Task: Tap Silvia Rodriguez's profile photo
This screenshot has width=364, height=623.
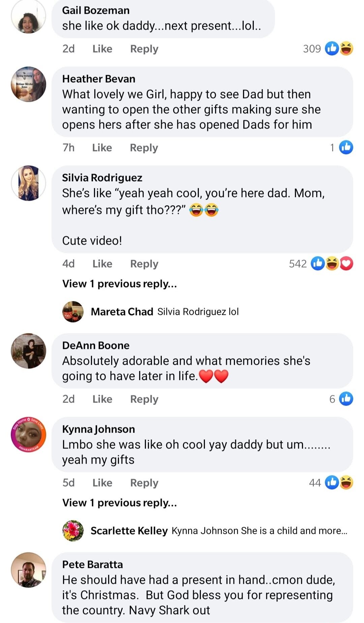Action: pyautogui.click(x=29, y=183)
